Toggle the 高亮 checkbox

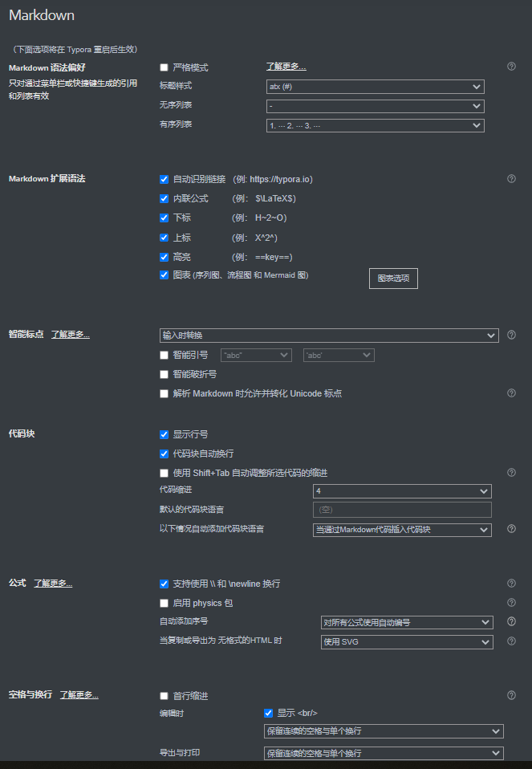[x=164, y=257]
